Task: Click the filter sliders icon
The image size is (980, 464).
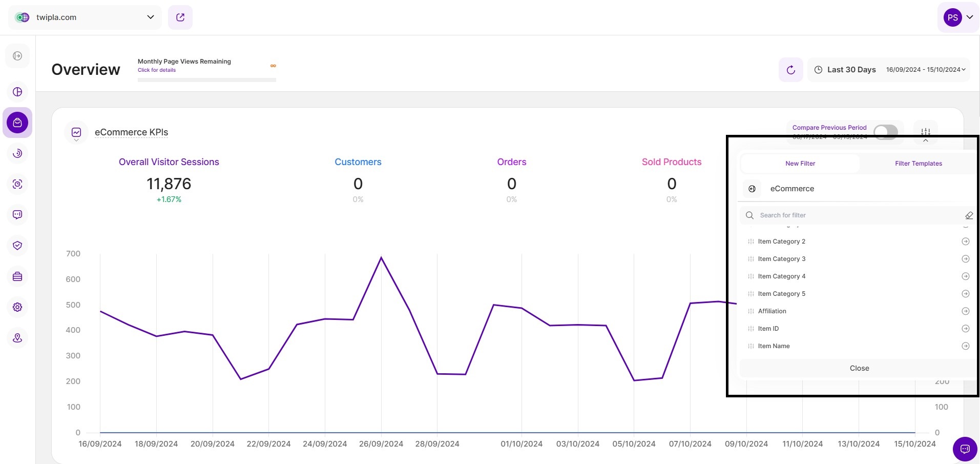Action: point(925,132)
